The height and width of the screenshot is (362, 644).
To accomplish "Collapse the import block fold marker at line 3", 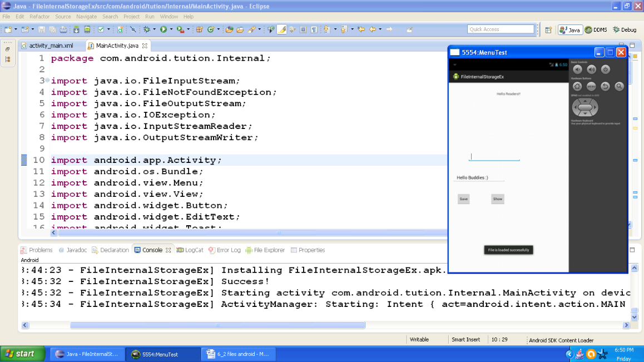I will 47,81.
